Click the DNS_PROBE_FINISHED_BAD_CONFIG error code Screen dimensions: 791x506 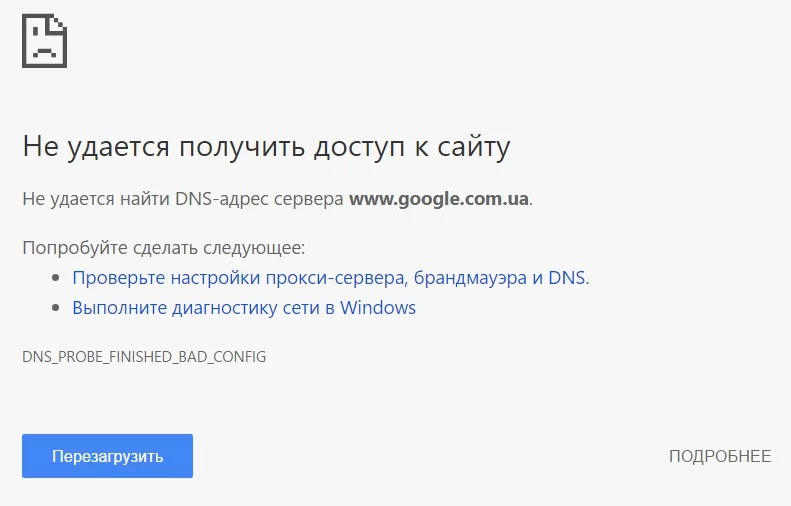click(x=144, y=357)
